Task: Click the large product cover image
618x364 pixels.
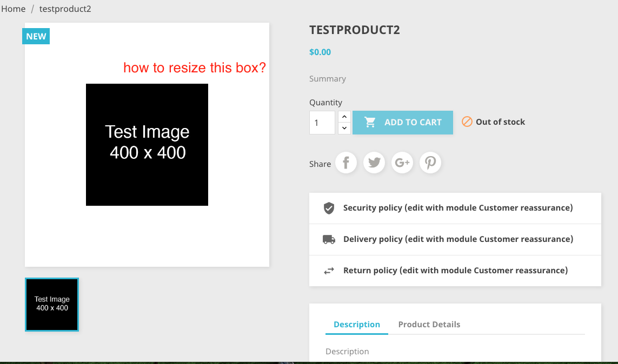Action: 147,145
